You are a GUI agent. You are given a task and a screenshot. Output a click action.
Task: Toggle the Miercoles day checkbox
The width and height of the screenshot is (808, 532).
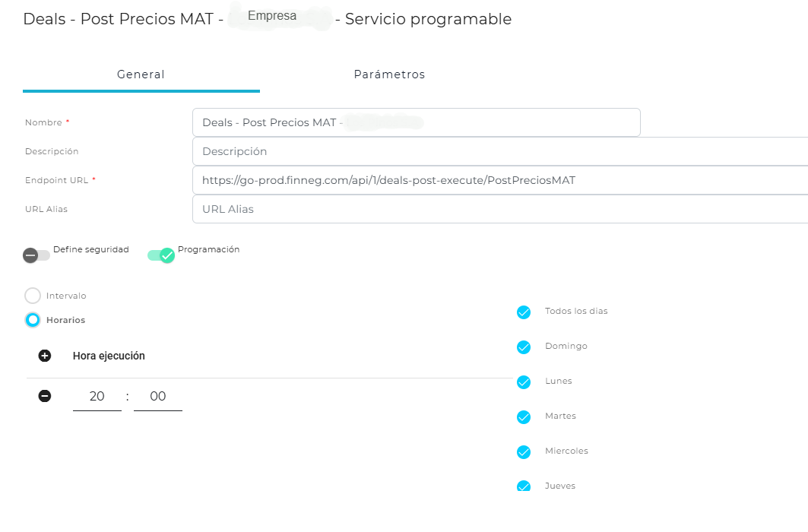[x=523, y=452]
